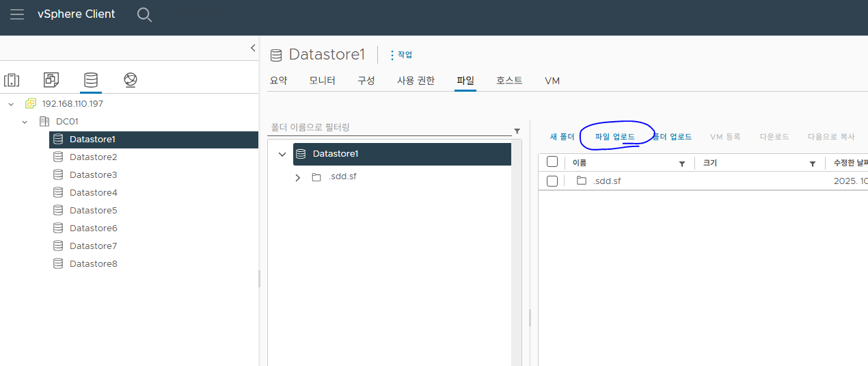Expand the .sdd.sf folder node

[x=297, y=177]
